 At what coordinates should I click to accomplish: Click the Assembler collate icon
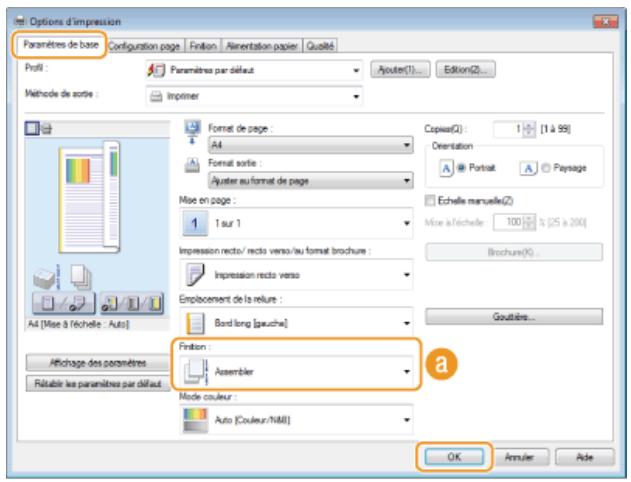[x=196, y=371]
